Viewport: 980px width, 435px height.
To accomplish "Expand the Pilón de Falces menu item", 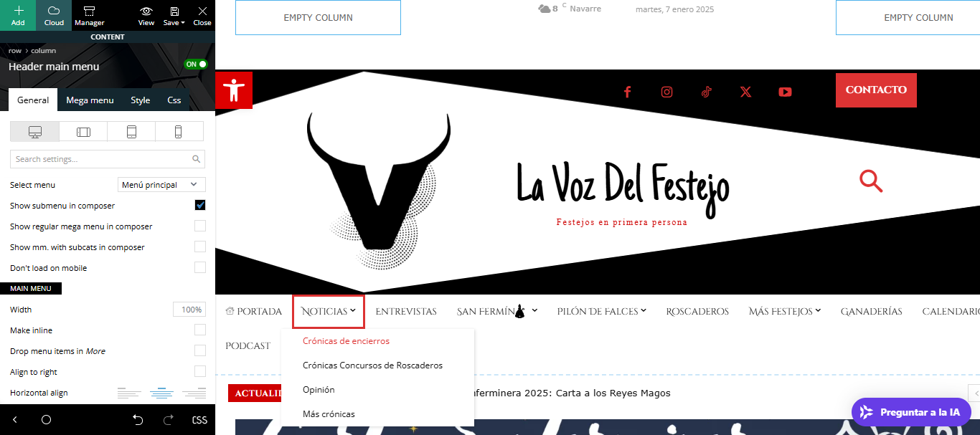I will point(602,312).
